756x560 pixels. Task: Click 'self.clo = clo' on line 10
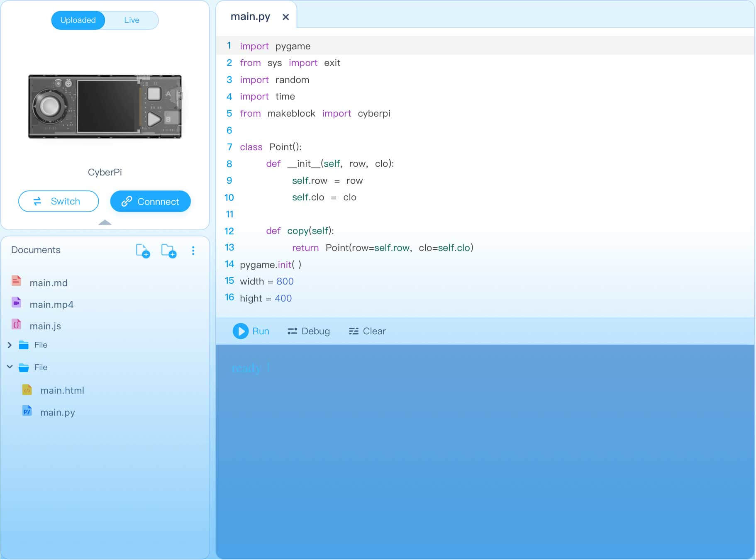coord(324,197)
